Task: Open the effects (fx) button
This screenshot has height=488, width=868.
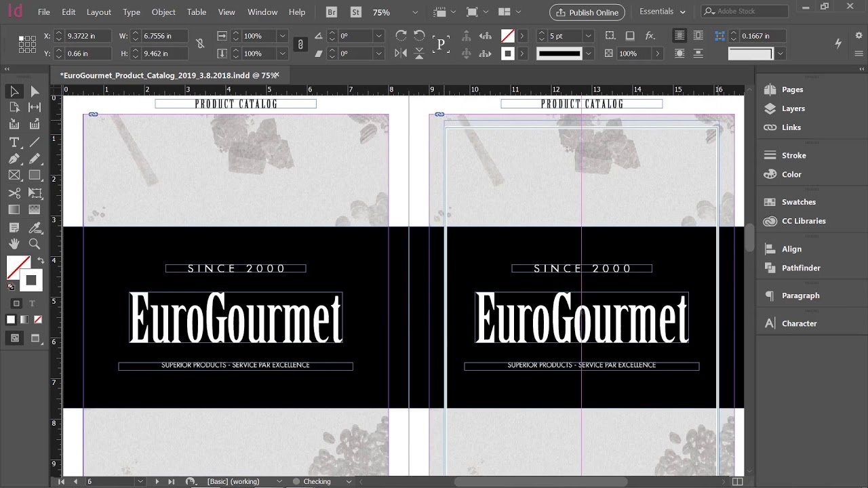Action: coord(650,36)
